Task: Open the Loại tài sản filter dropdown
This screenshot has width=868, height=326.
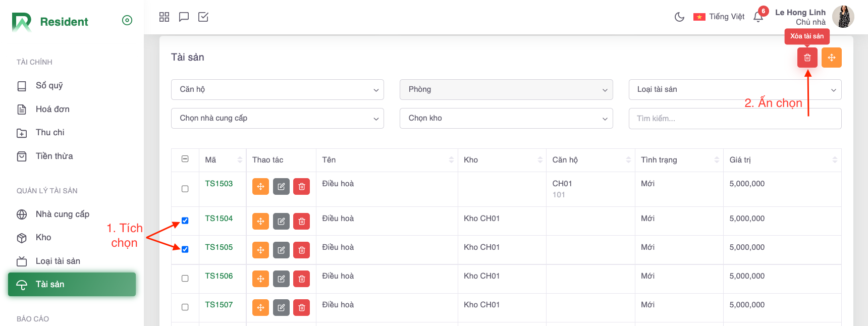Action: coord(734,89)
